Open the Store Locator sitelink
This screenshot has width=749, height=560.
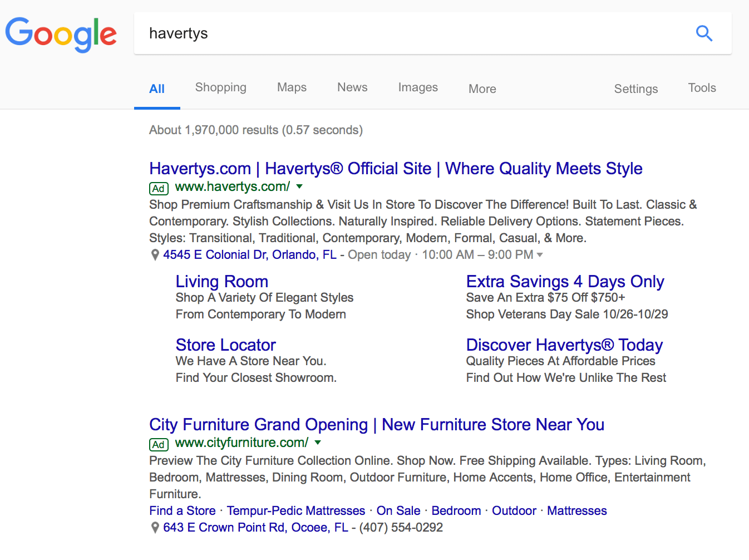coord(226,345)
